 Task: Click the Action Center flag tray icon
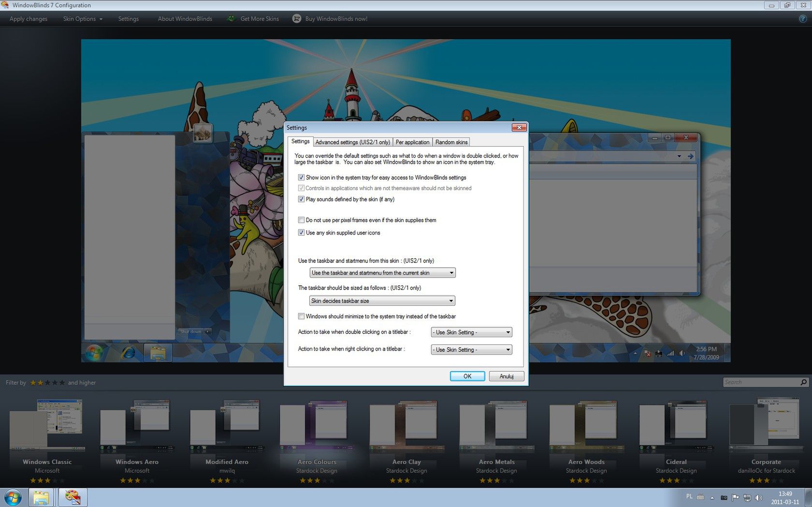click(735, 497)
